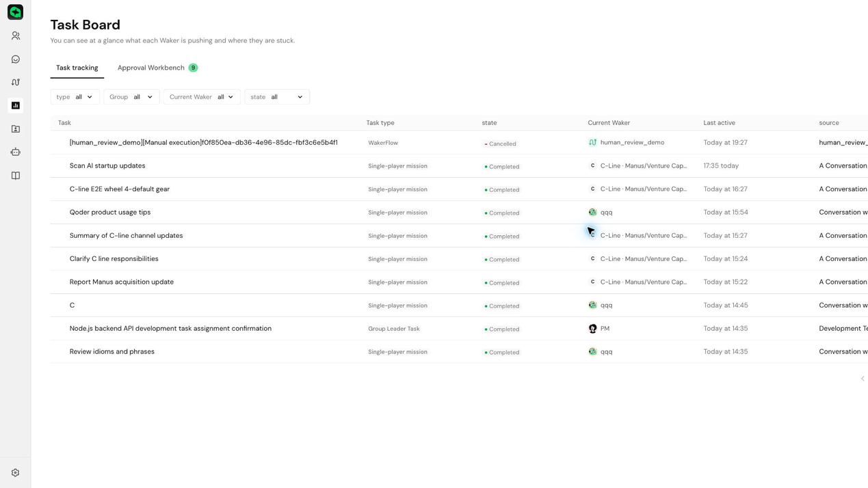The width and height of the screenshot is (868, 488).
Task: Click the Last active column header
Action: [719, 123]
